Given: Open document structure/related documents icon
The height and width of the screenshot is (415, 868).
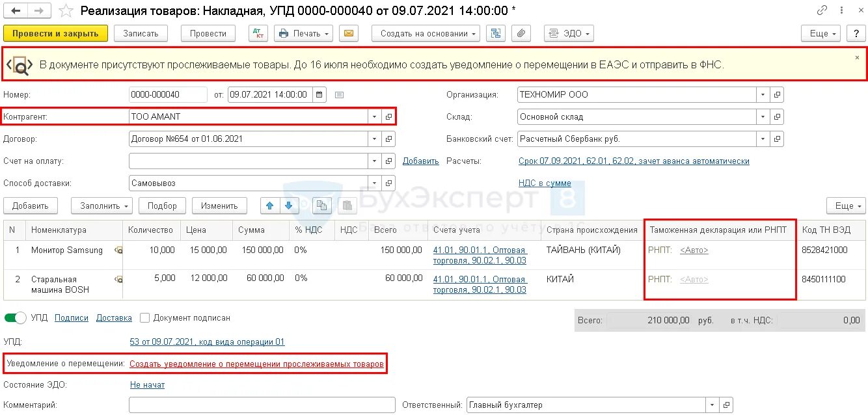Looking at the screenshot, I should [496, 33].
